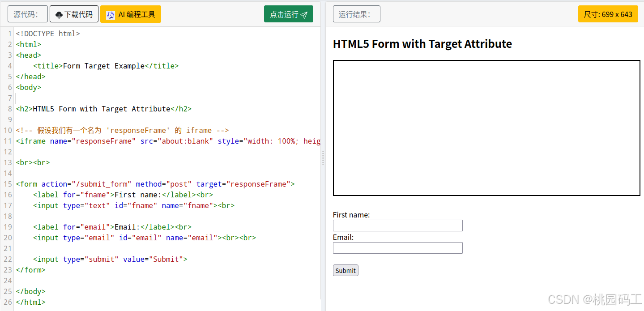This screenshot has width=644, height=311.
Task: Click the </form> closing tag line
Action: 30,270
